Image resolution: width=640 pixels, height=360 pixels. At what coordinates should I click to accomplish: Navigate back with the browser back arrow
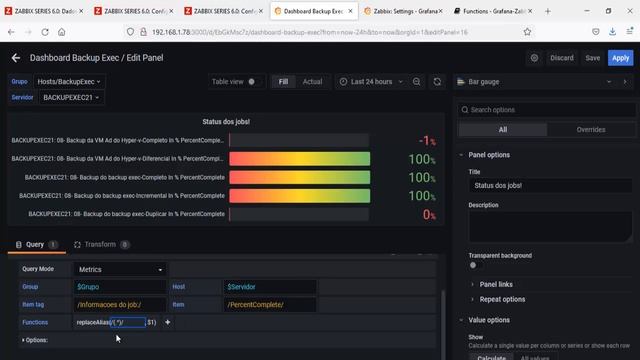(11, 32)
